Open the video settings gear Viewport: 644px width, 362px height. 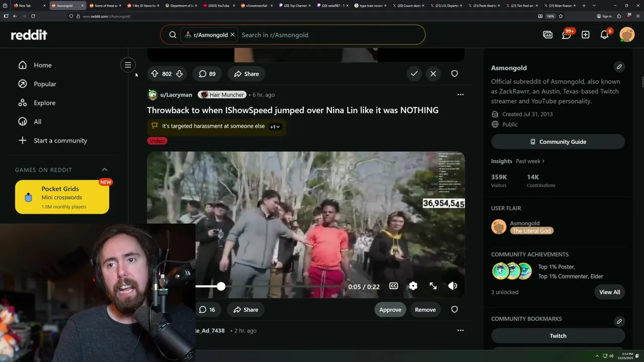pos(413,286)
